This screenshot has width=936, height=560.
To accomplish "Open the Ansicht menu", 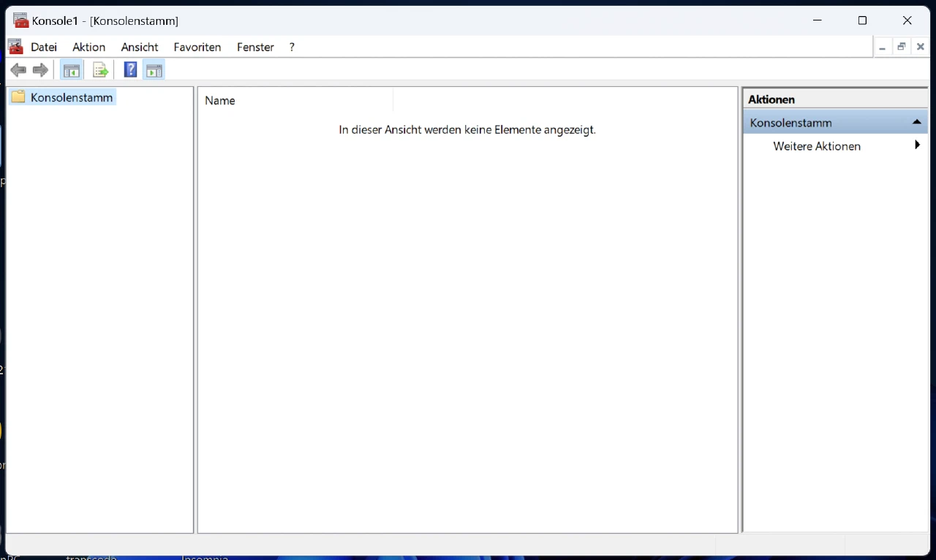I will coord(140,47).
